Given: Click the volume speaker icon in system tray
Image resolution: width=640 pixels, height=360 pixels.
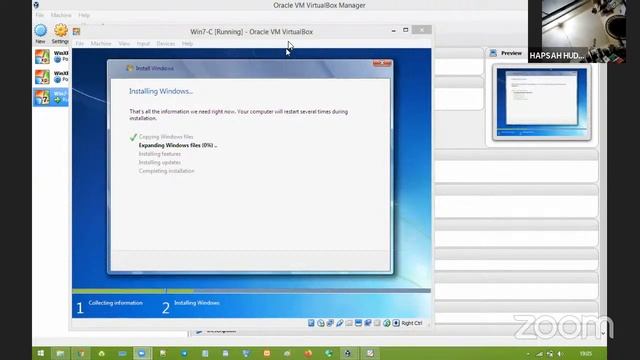Looking at the screenshot, I should (x=560, y=353).
